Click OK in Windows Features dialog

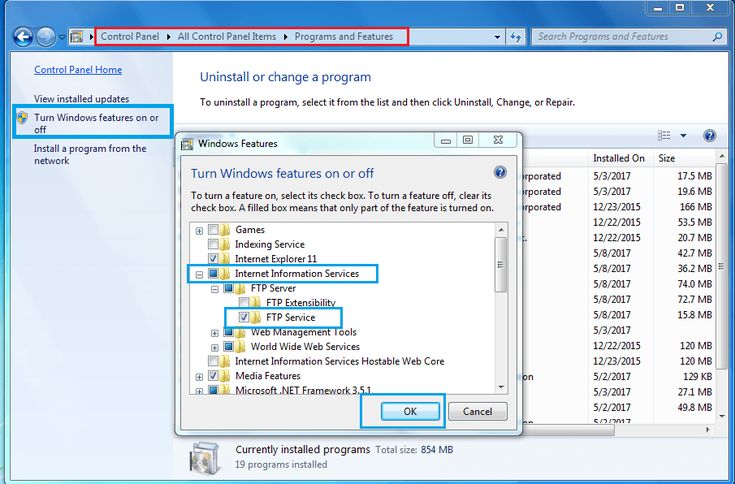410,411
